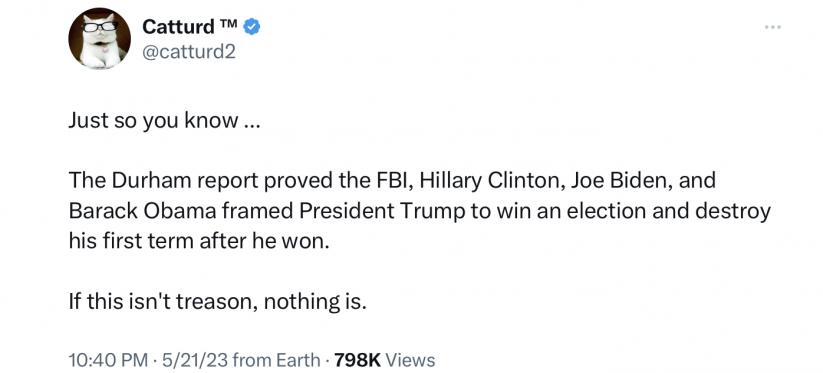Open the tweet's three-dot more options menu

pos(773,26)
